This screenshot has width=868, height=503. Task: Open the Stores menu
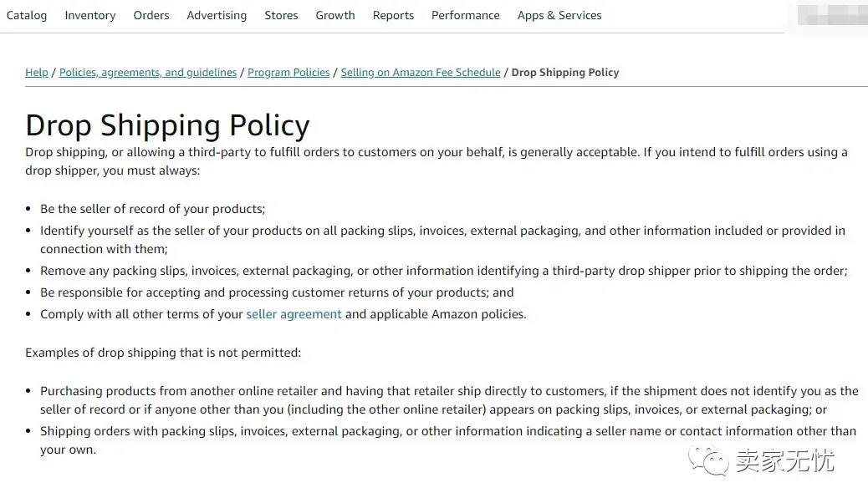pyautogui.click(x=281, y=16)
